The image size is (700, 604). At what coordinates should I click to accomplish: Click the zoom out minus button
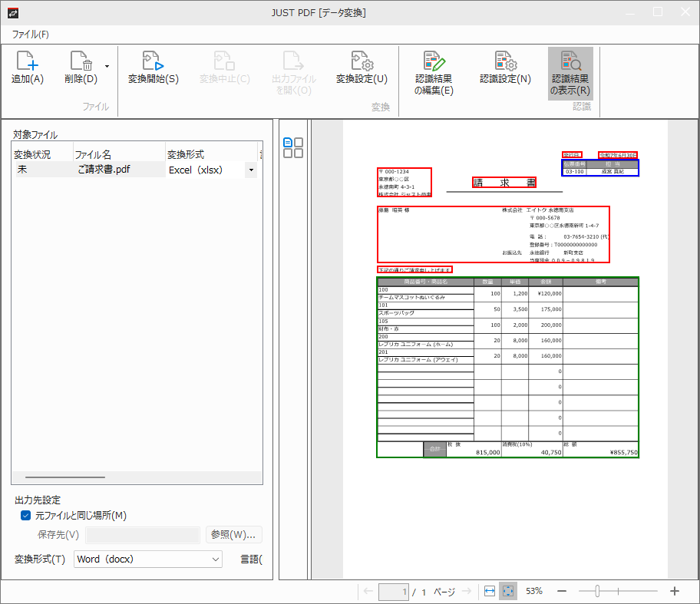[x=562, y=592]
